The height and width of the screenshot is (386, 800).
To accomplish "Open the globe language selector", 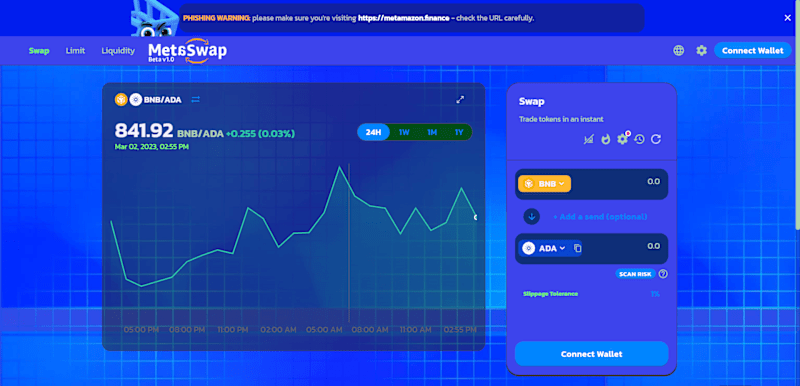I will coord(679,50).
